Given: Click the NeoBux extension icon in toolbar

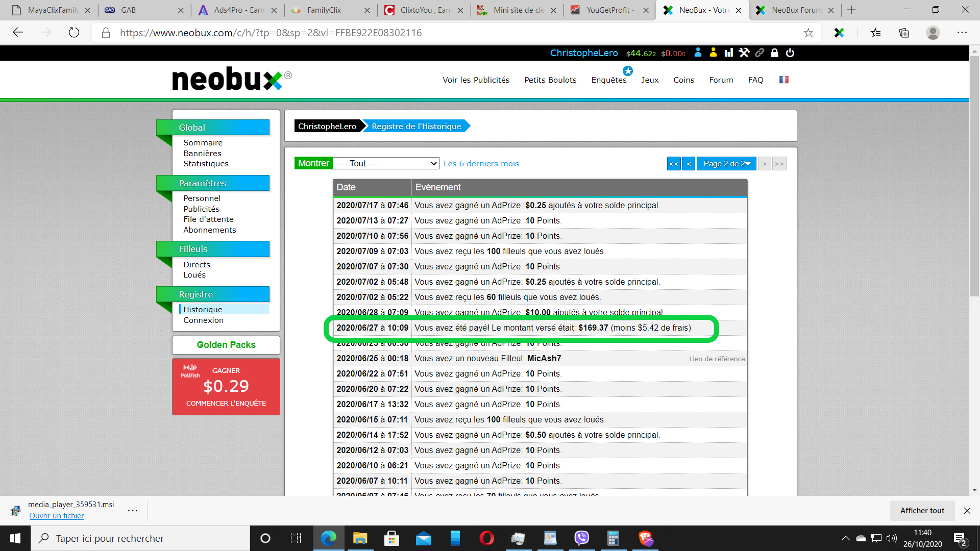Looking at the screenshot, I should click(x=839, y=33).
